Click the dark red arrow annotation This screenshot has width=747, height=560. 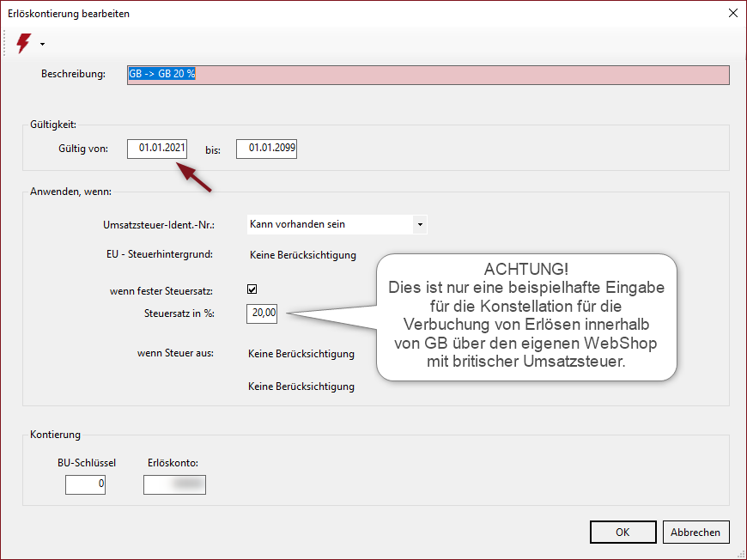195,176
